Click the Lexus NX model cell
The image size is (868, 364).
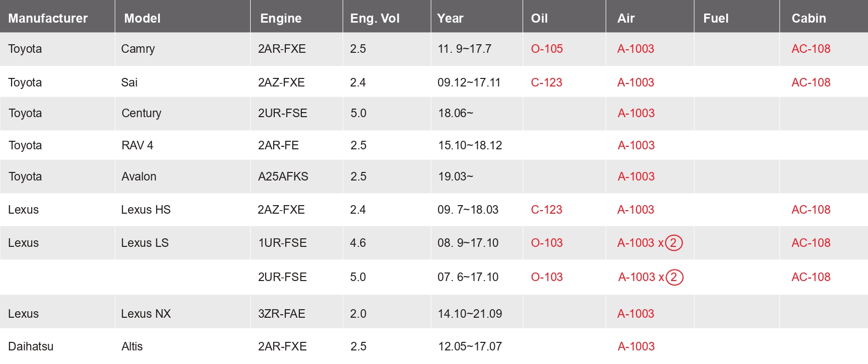click(x=146, y=314)
